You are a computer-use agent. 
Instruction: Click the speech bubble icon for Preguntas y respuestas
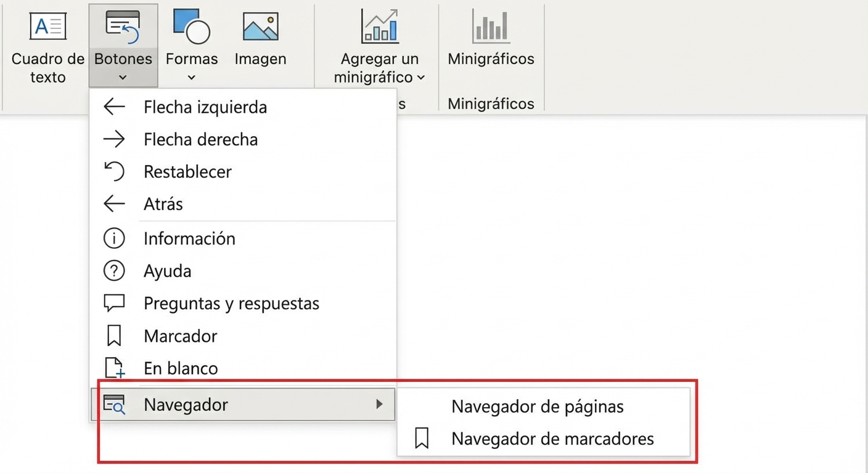(x=114, y=303)
